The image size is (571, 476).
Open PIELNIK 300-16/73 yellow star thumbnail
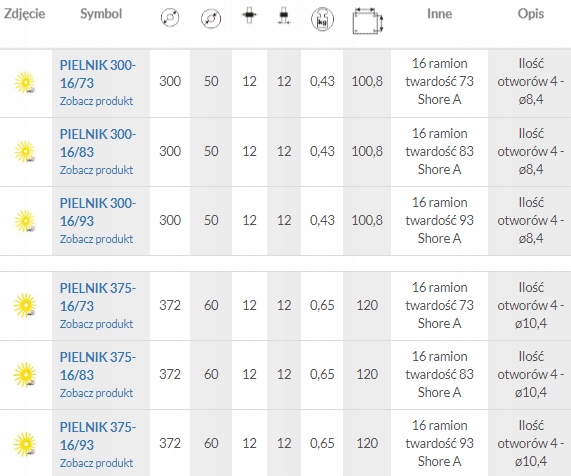tap(25, 83)
